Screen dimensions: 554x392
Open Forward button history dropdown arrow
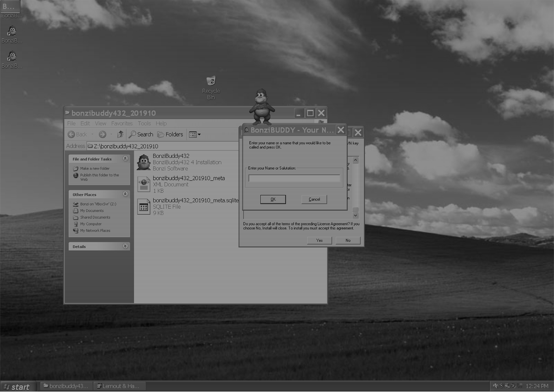point(111,134)
